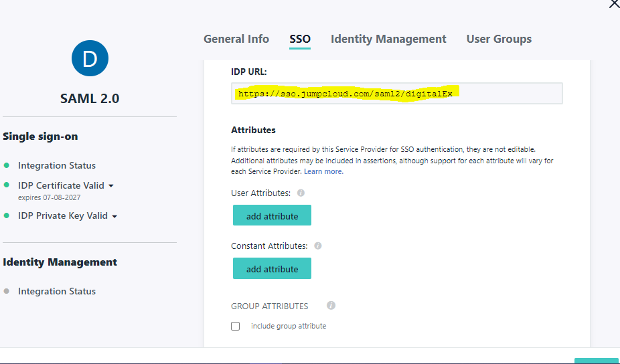Viewport: 620px width, 364px height.
Task: Click info icon next to Constant Attributes
Action: point(318,246)
